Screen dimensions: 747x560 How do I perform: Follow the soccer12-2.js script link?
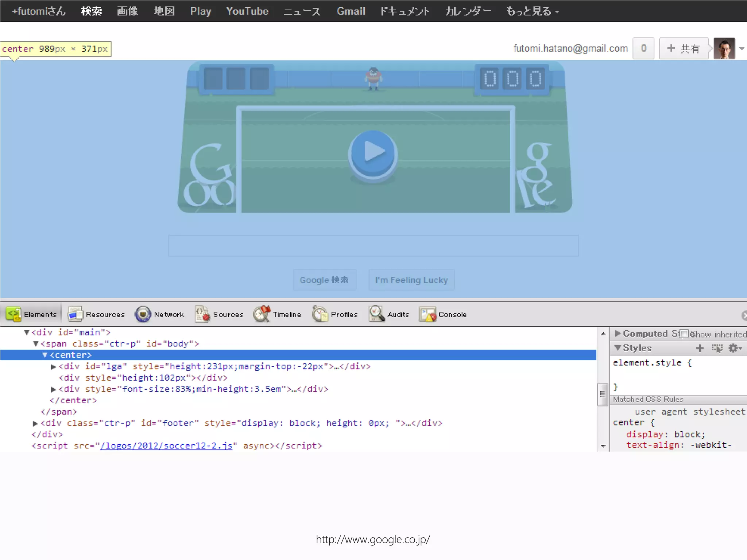(166, 446)
